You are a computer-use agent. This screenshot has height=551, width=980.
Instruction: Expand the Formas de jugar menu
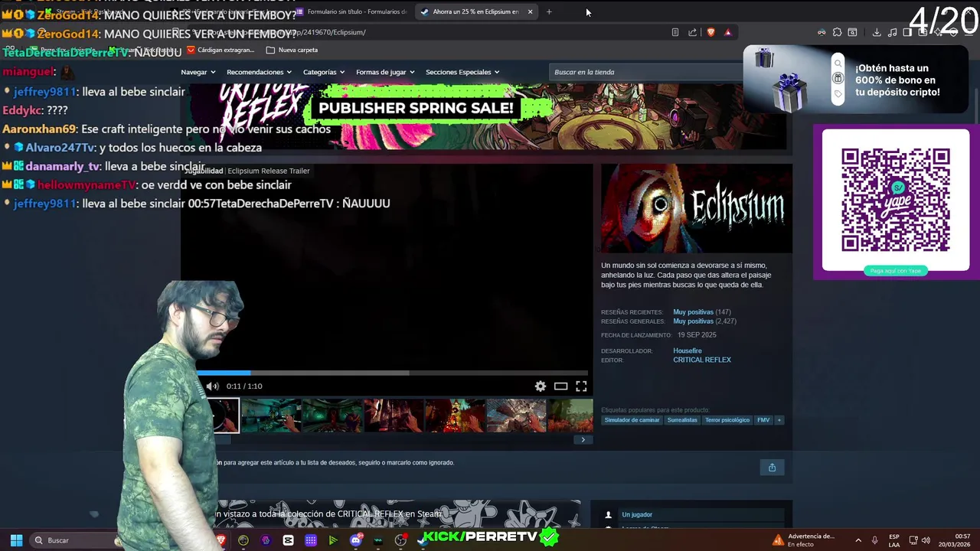[x=385, y=72]
